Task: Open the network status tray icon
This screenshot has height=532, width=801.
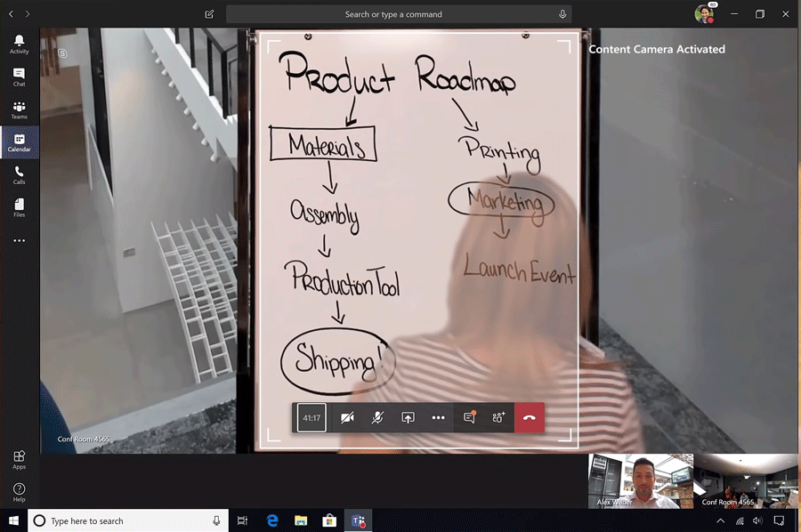Action: tap(740, 520)
